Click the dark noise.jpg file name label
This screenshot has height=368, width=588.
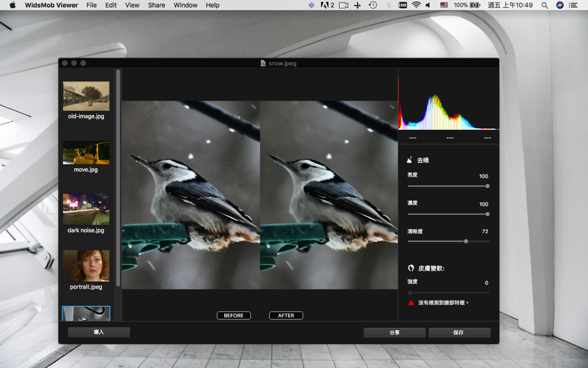86,230
